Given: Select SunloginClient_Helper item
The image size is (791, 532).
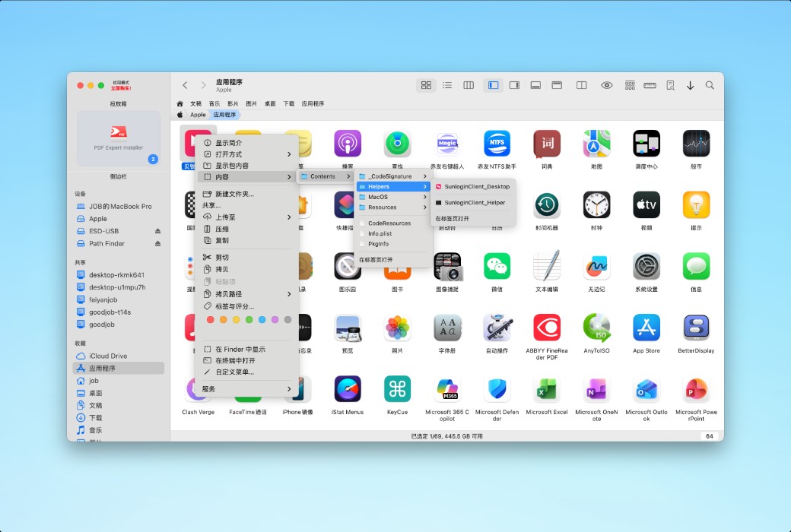Looking at the screenshot, I should click(x=473, y=203).
